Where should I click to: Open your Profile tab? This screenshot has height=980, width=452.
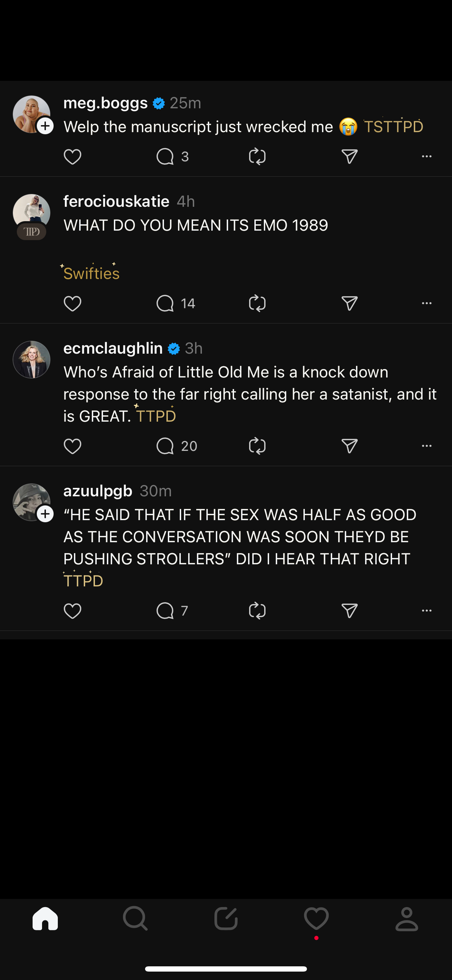click(407, 919)
